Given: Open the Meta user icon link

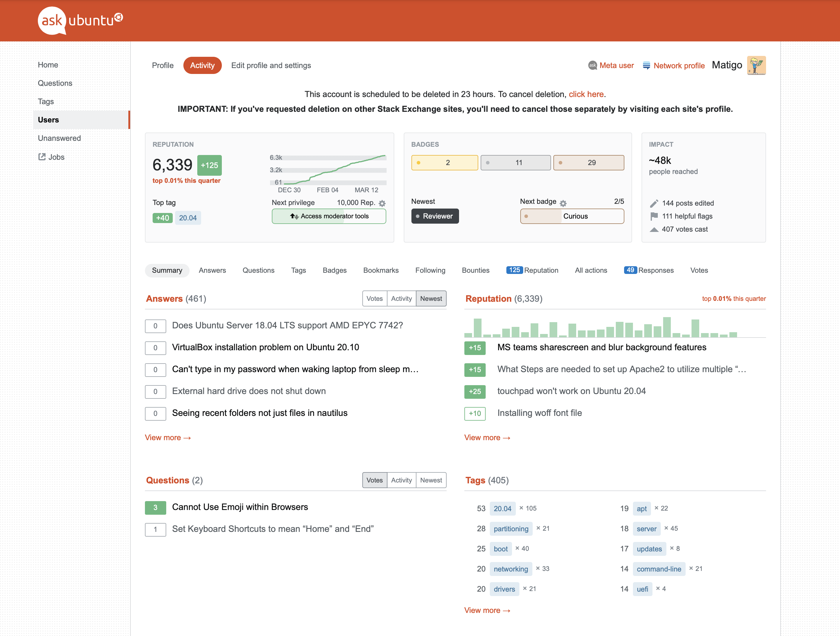Looking at the screenshot, I should tap(592, 65).
